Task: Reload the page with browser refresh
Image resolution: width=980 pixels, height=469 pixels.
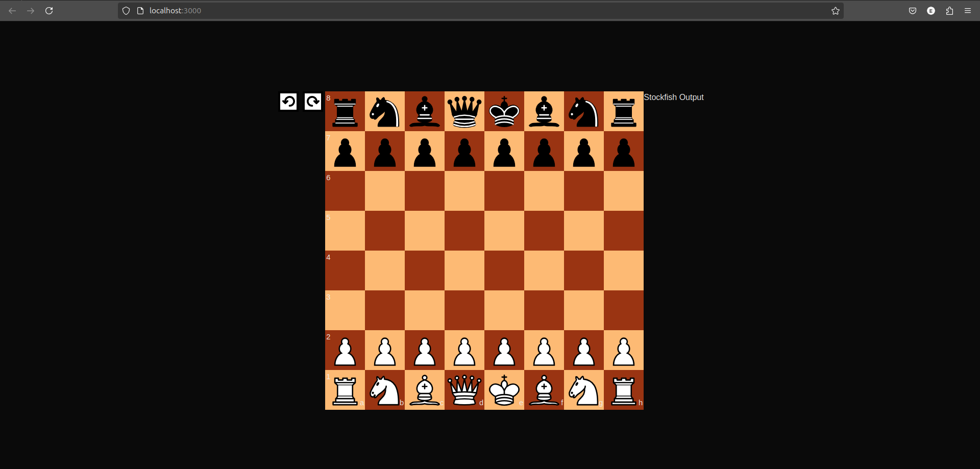Action: [49, 11]
